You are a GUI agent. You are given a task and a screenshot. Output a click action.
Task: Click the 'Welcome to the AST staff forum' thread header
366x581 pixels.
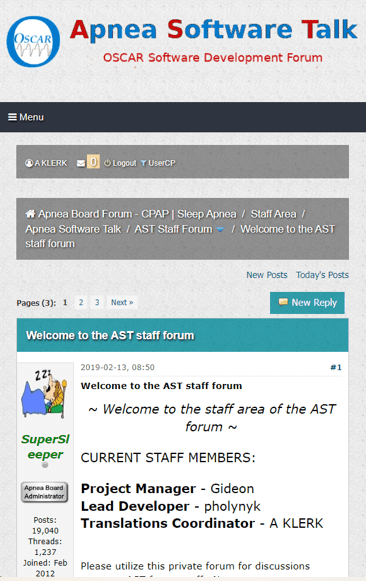pyautogui.click(x=110, y=335)
